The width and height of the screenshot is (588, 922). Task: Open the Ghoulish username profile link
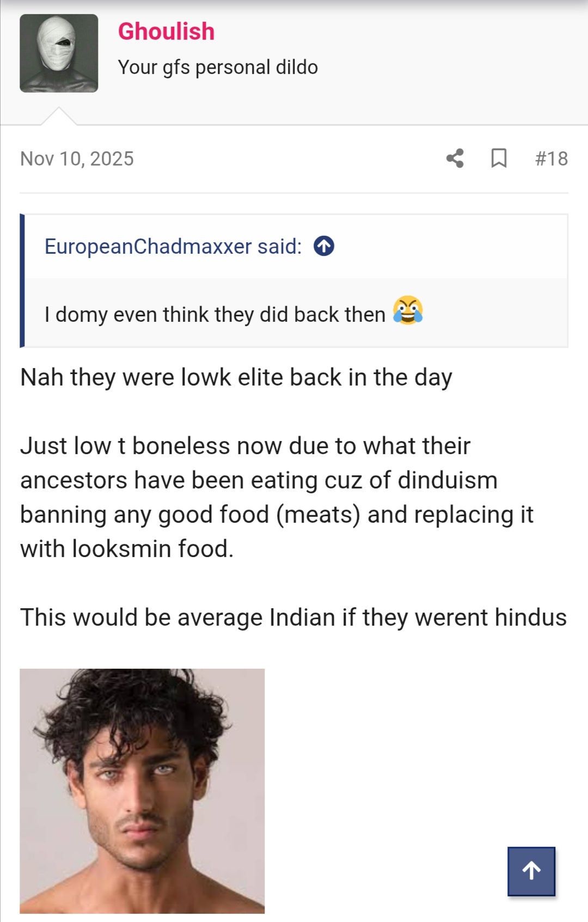click(166, 31)
